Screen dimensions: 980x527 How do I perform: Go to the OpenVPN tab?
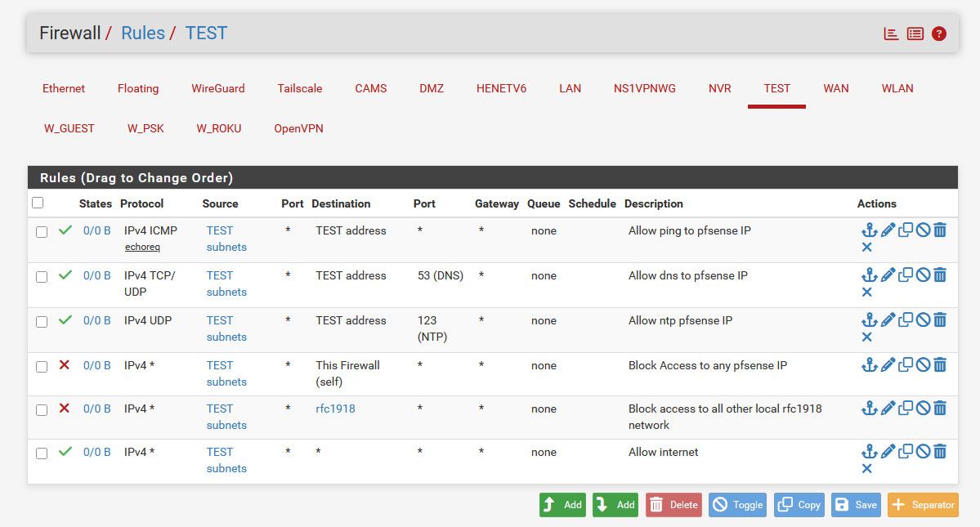click(x=298, y=128)
